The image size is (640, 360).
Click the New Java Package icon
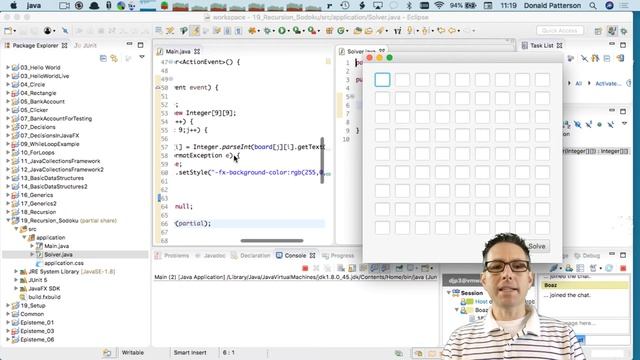point(329,31)
